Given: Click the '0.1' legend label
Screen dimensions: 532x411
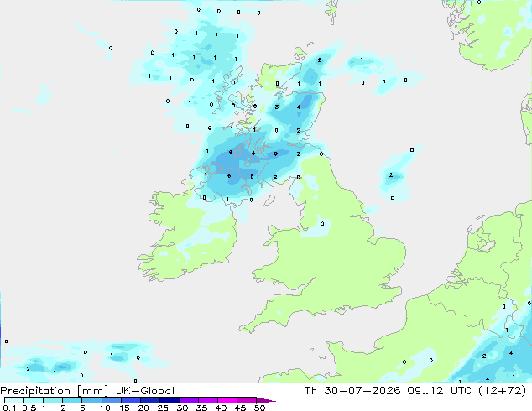Looking at the screenshot, I should coord(9,408).
